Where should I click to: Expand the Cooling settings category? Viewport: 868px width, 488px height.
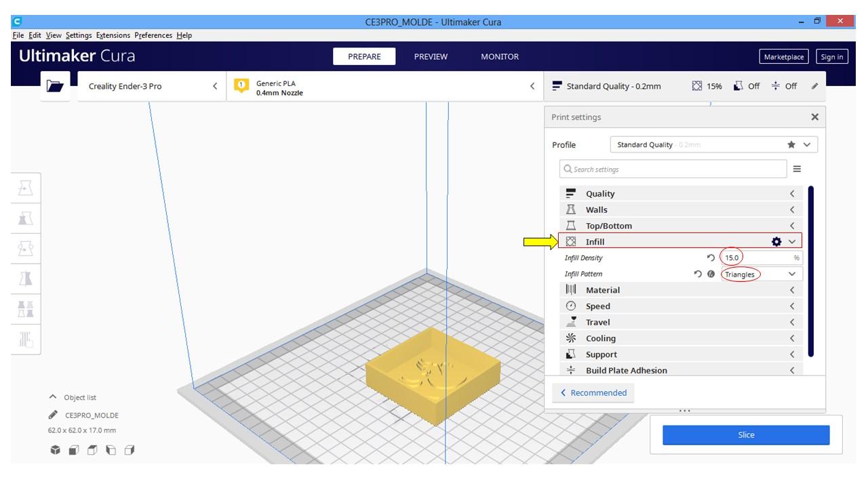click(681, 338)
